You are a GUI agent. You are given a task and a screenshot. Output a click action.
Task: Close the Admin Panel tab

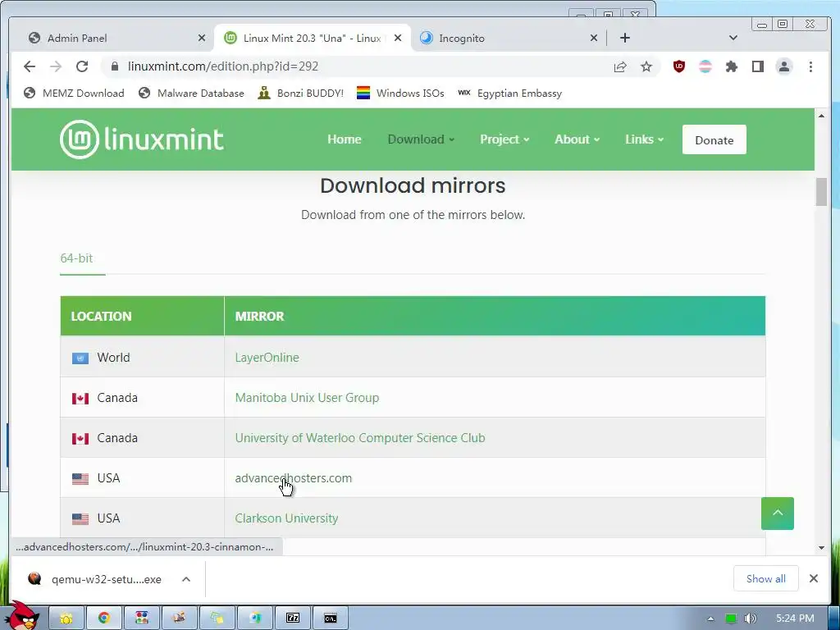coord(202,38)
